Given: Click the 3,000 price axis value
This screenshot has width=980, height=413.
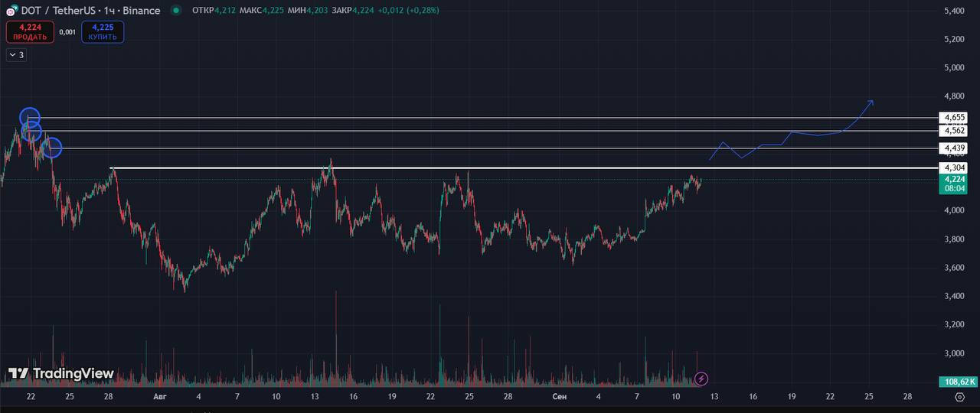Looking at the screenshot, I should [954, 353].
